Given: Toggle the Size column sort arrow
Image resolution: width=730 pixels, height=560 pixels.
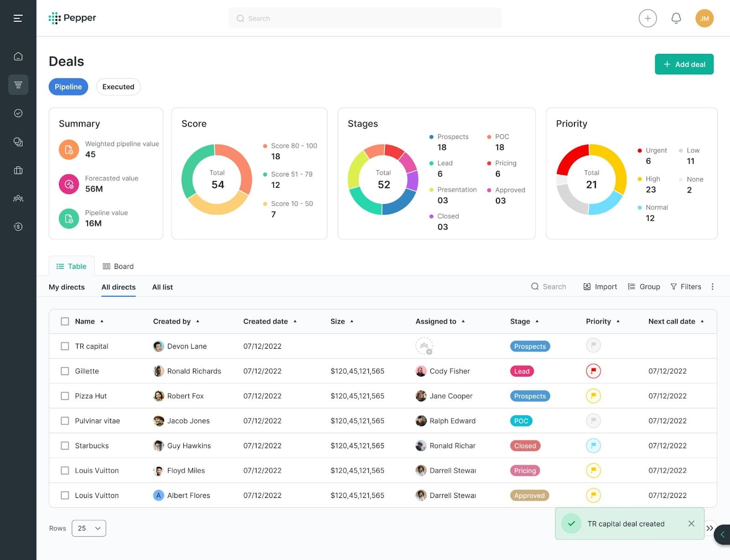Looking at the screenshot, I should pyautogui.click(x=352, y=321).
